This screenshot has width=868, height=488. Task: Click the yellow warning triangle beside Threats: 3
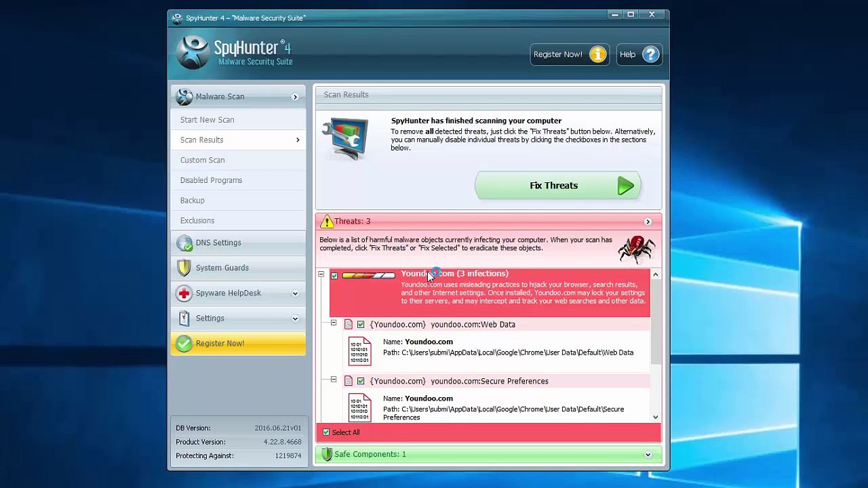[327, 222]
